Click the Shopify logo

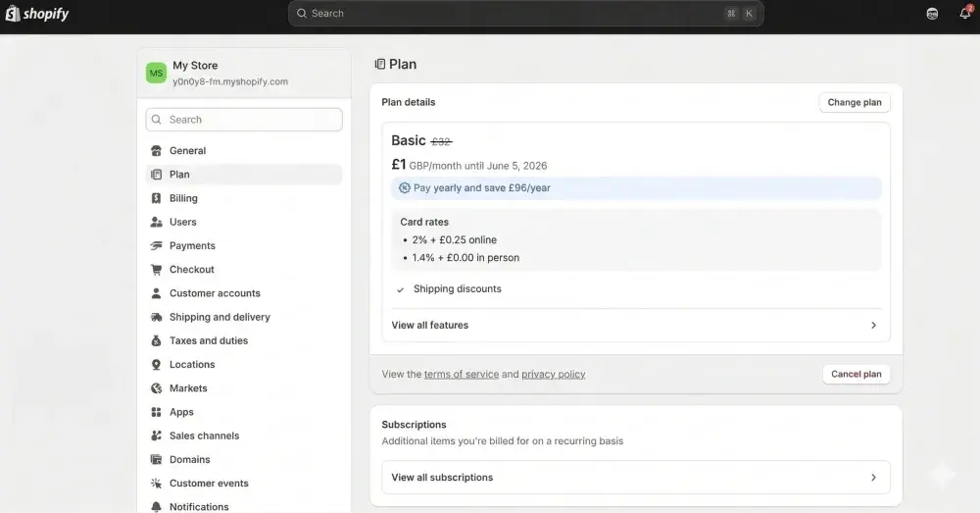[37, 14]
